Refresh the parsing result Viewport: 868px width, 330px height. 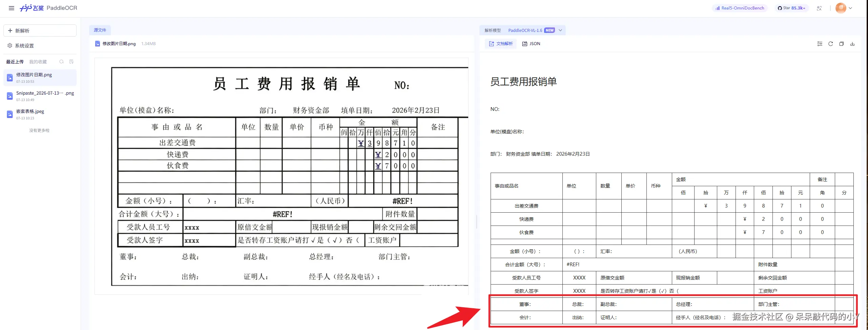coord(831,44)
